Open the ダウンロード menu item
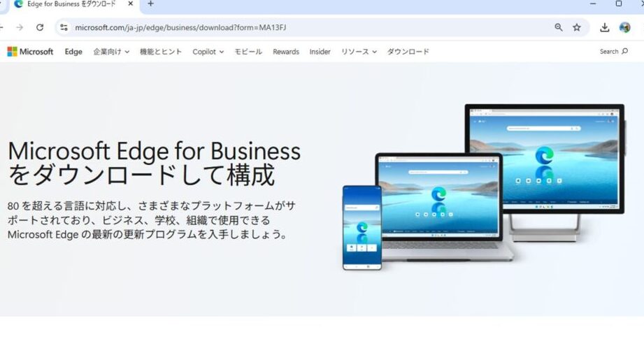The height and width of the screenshot is (362, 644). [x=408, y=52]
